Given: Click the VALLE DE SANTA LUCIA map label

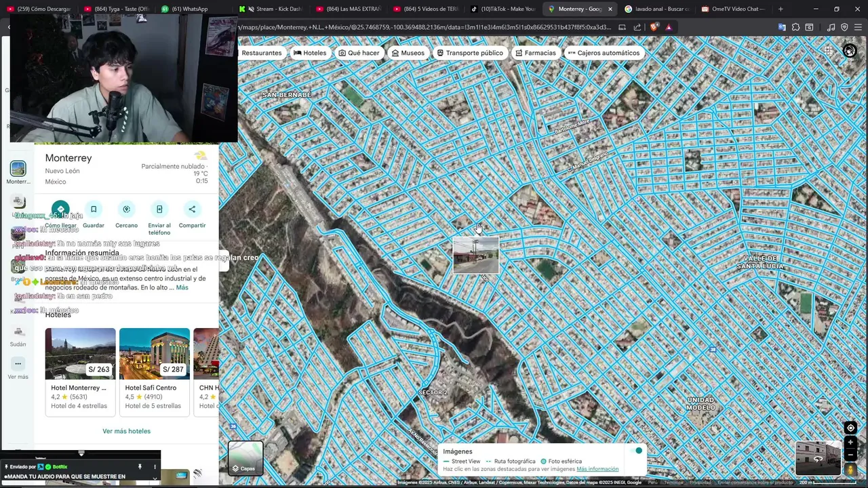Looking at the screenshot, I should [x=760, y=262].
